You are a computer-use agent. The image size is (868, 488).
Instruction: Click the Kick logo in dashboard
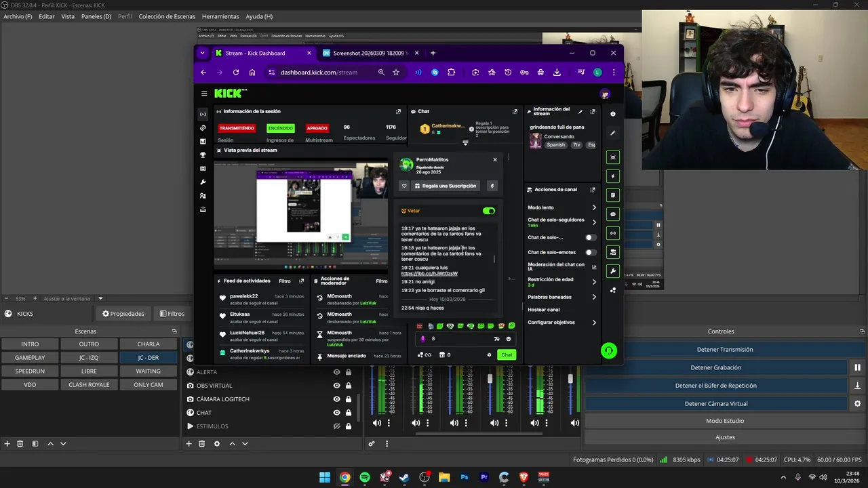pos(231,94)
